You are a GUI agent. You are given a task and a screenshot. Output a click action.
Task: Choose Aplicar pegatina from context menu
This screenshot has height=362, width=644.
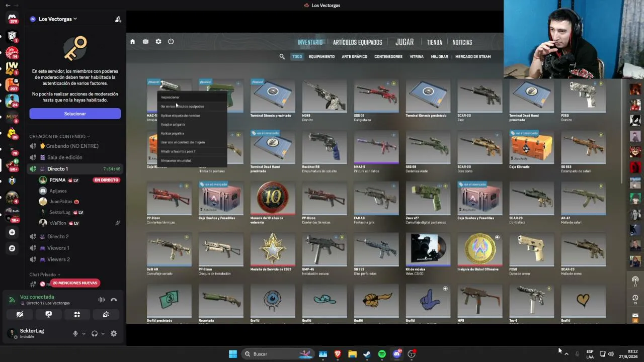[x=192, y=133]
